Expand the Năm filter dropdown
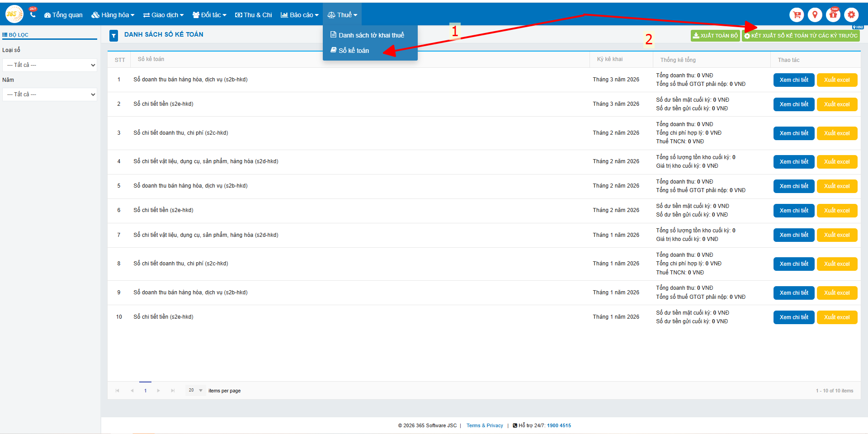 point(50,94)
